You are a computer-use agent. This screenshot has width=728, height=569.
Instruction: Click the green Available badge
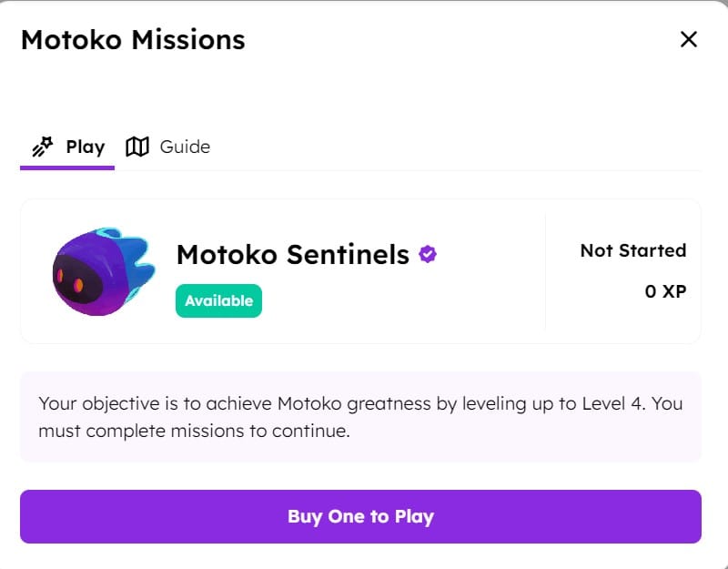[218, 301]
